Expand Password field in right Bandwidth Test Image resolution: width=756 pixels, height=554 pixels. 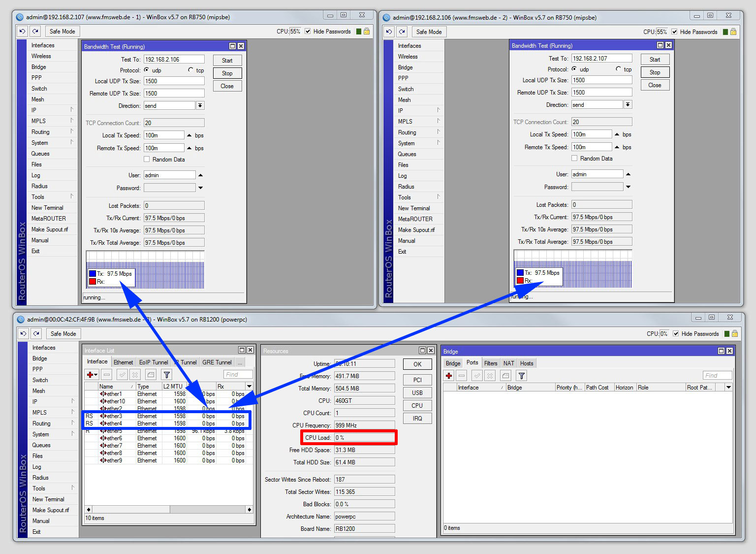628,187
